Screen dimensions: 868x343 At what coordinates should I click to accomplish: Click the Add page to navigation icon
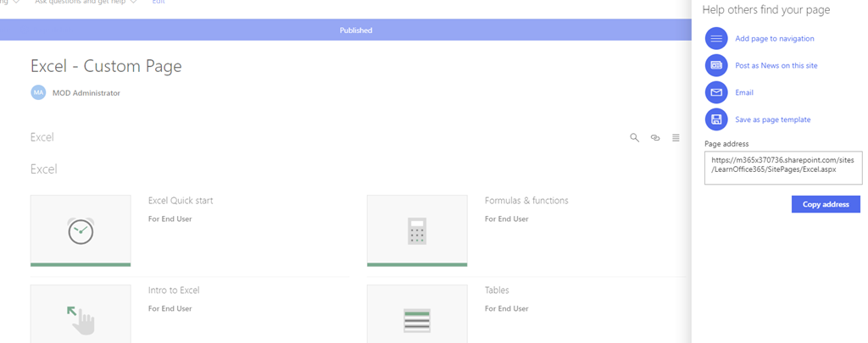[716, 38]
